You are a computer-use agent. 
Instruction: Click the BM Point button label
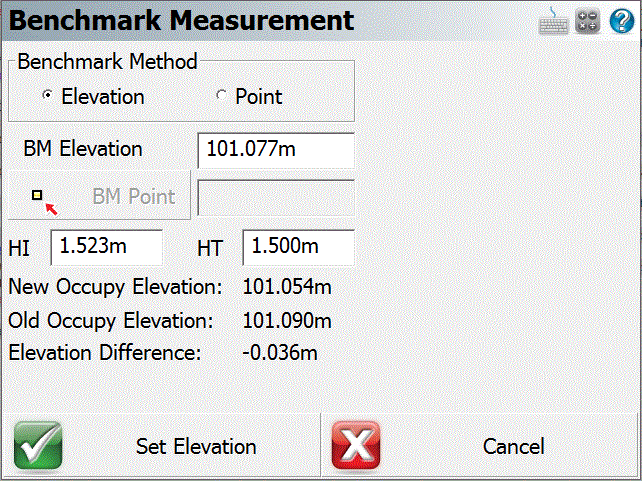134,196
